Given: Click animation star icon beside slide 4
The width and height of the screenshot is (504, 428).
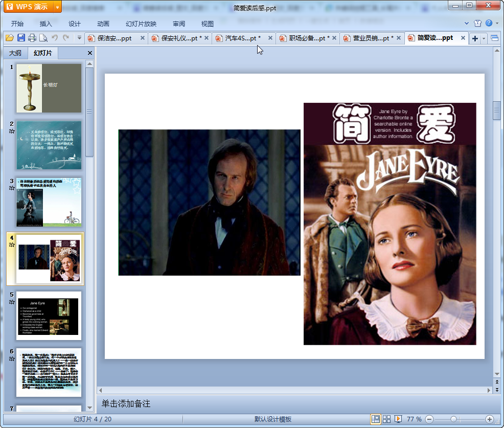Looking at the screenshot, I should (x=12, y=245).
